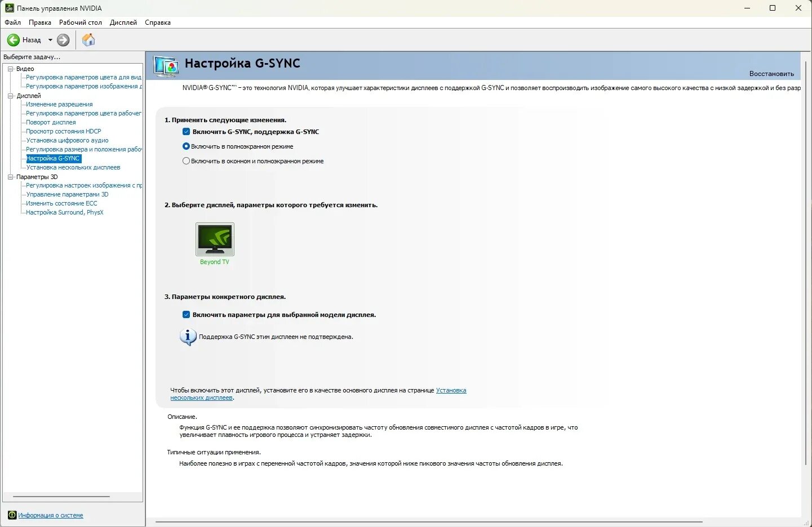Click the system information icon at bottom left
Screen dimensions: 812x527
coord(12,515)
